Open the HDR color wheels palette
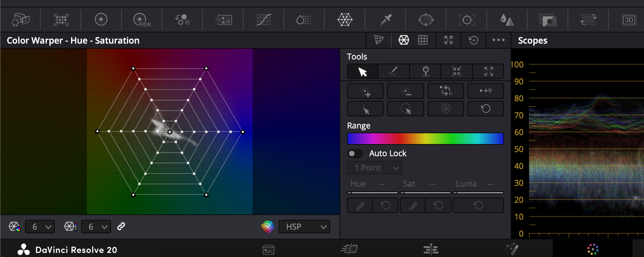 pos(142,20)
